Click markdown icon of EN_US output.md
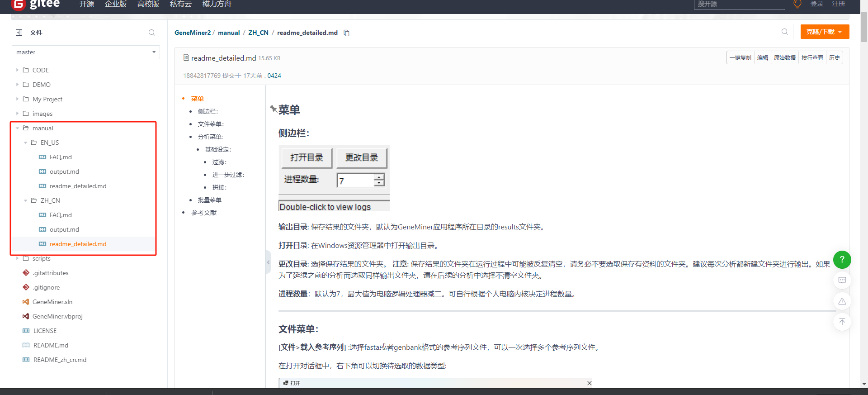Image resolution: width=868 pixels, height=395 pixels. [42, 171]
